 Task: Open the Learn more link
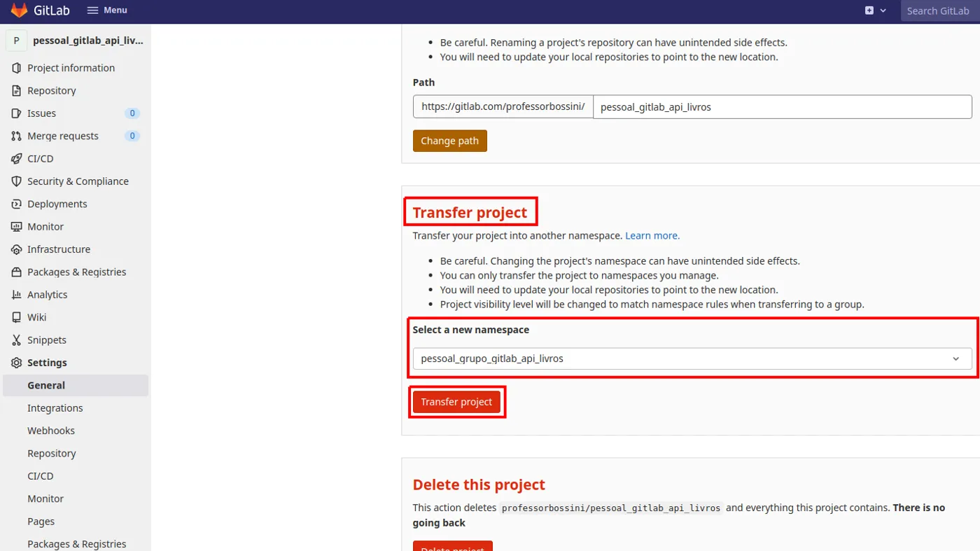point(652,236)
